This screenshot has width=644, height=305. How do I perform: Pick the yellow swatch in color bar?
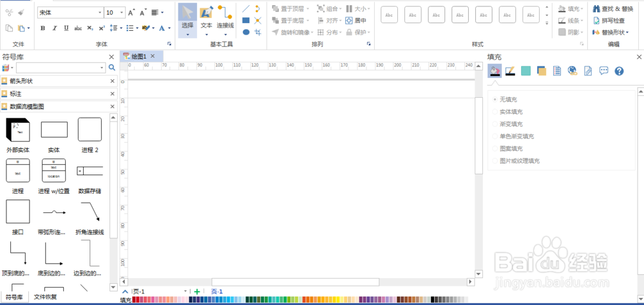(337, 300)
